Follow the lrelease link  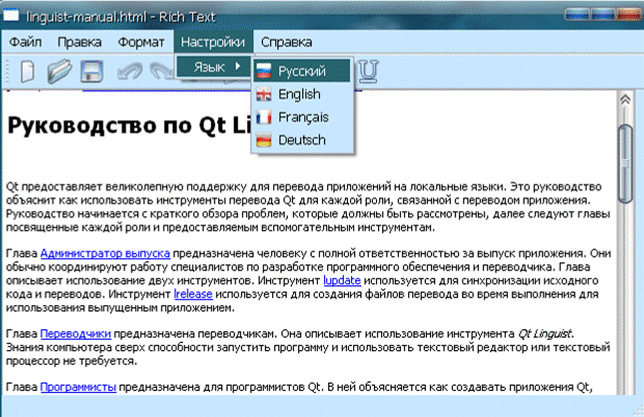tap(193, 294)
